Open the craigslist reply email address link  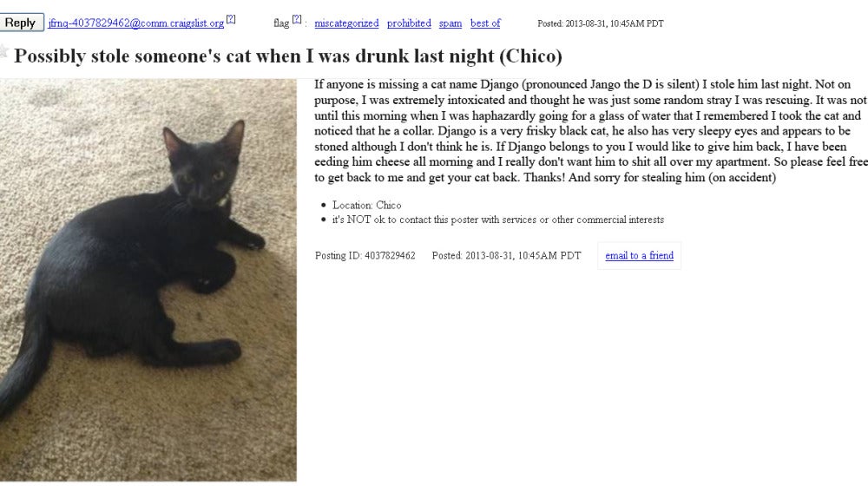click(x=136, y=23)
